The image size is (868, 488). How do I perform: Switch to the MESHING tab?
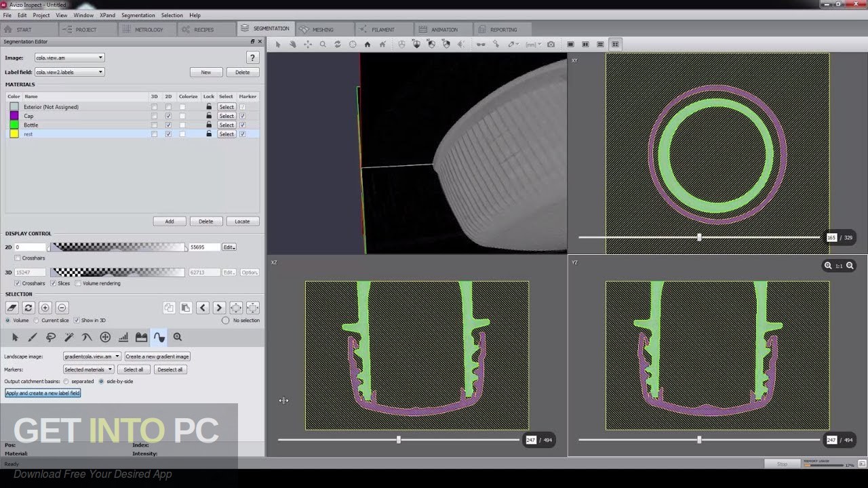pos(323,29)
